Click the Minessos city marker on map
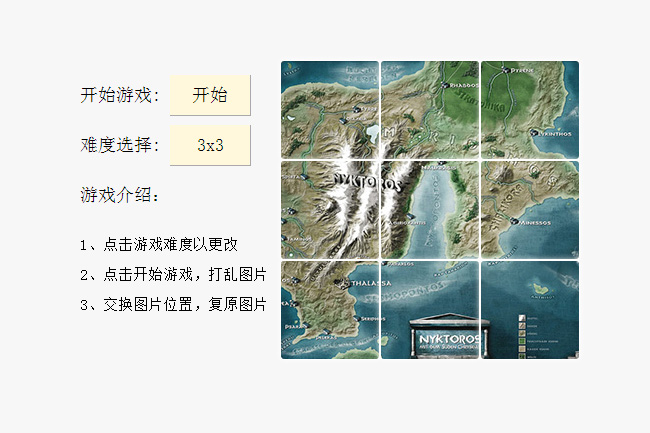 coord(511,221)
